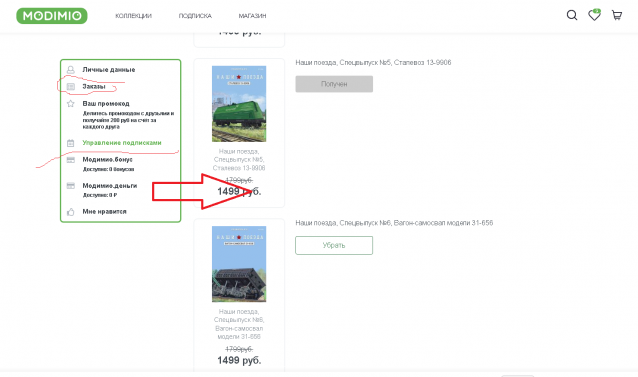The image size is (638, 377).
Task: Go to Личные данные section
Action: click(x=109, y=70)
